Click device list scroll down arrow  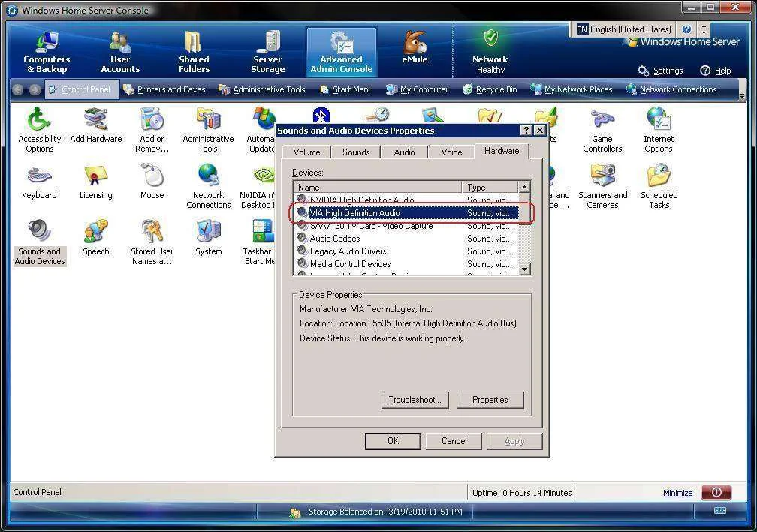(x=524, y=269)
